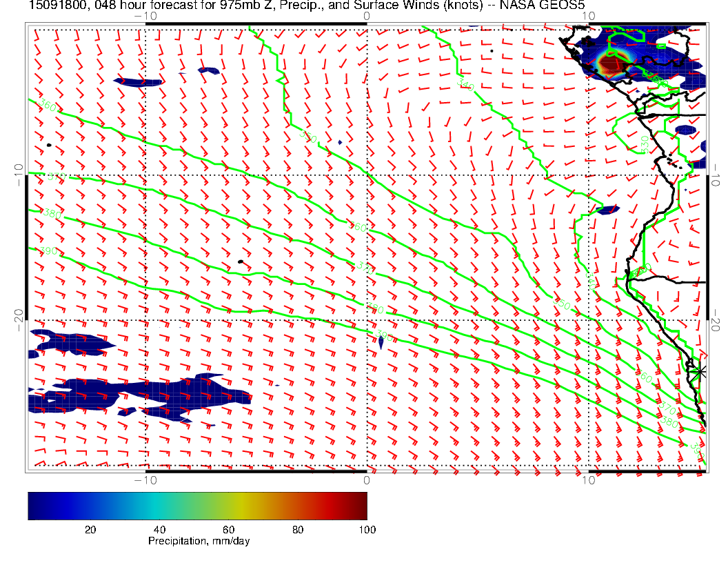Screen dimensions: 728x563
Task: Click the small black island dot mid-ocean
Action: coord(240,261)
